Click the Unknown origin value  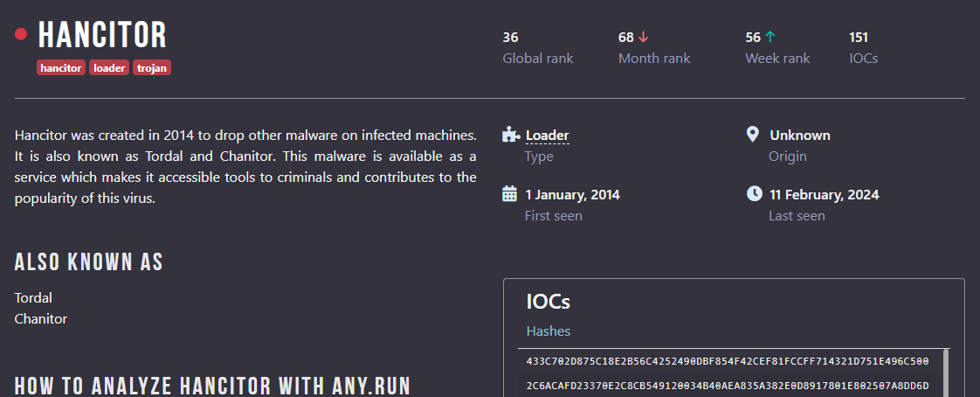tap(800, 136)
